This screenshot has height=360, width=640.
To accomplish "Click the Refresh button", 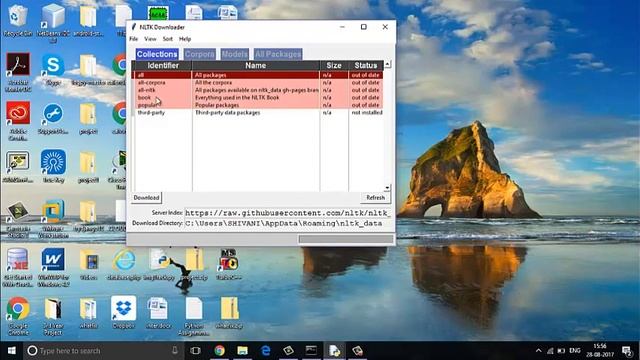I will point(375,198).
